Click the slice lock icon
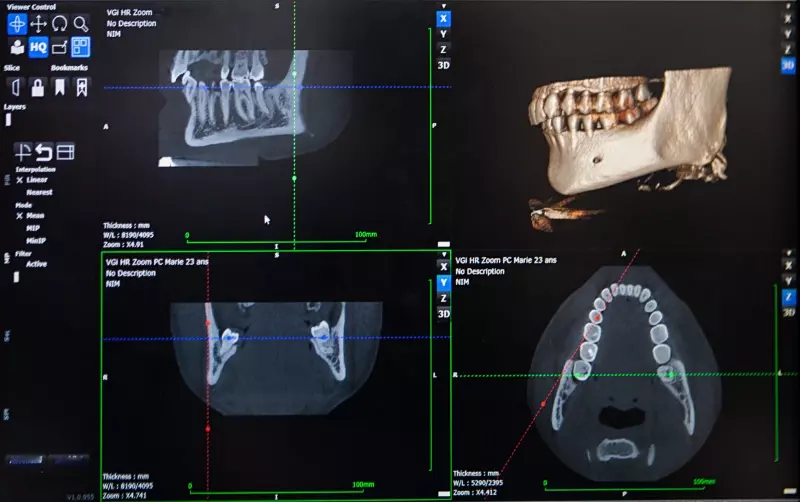800x502 pixels. pos(38,88)
